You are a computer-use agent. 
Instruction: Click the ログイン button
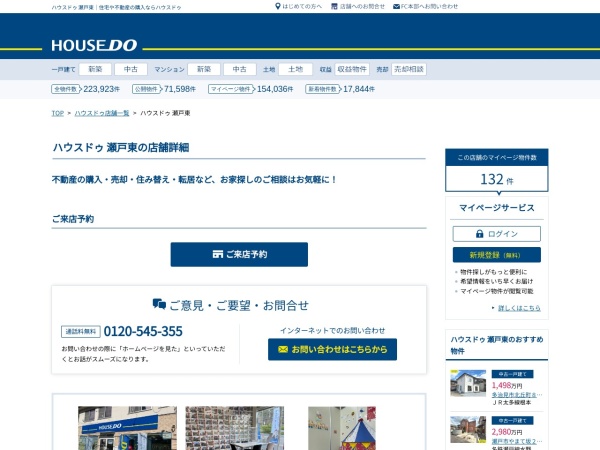tap(497, 233)
